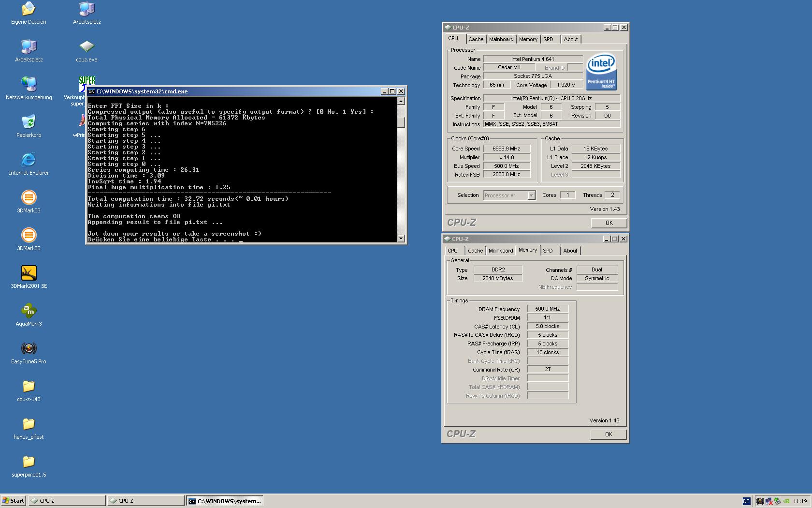The image size is (812, 508).
Task: Open Netzwerkumgebung desktop icon
Action: (x=29, y=89)
